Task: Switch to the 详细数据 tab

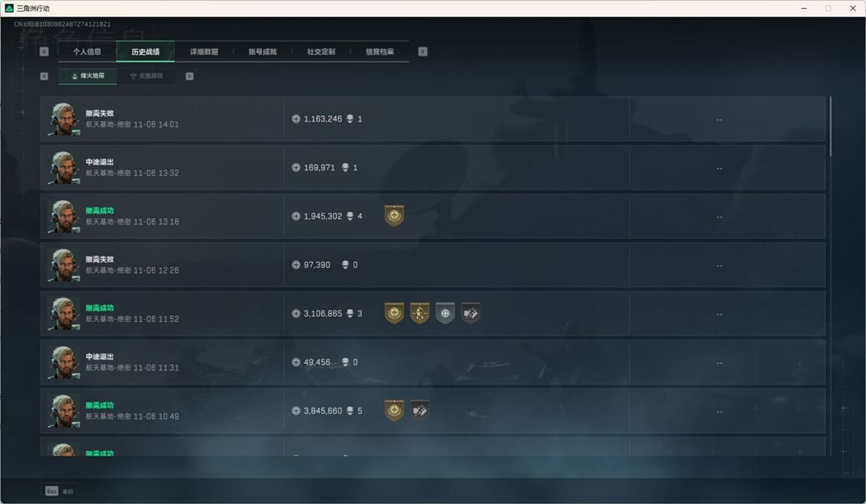Action: pos(204,52)
